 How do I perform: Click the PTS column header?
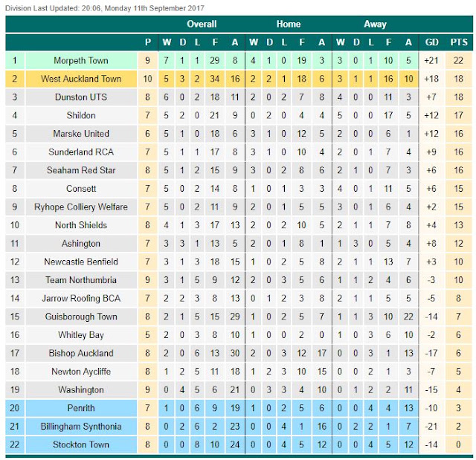pos(459,42)
